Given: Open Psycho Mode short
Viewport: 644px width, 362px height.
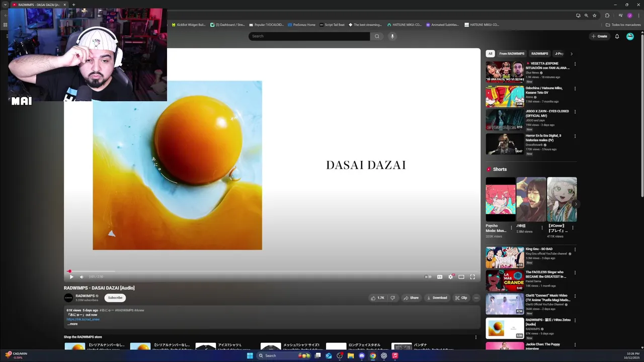Looking at the screenshot, I should 501,200.
